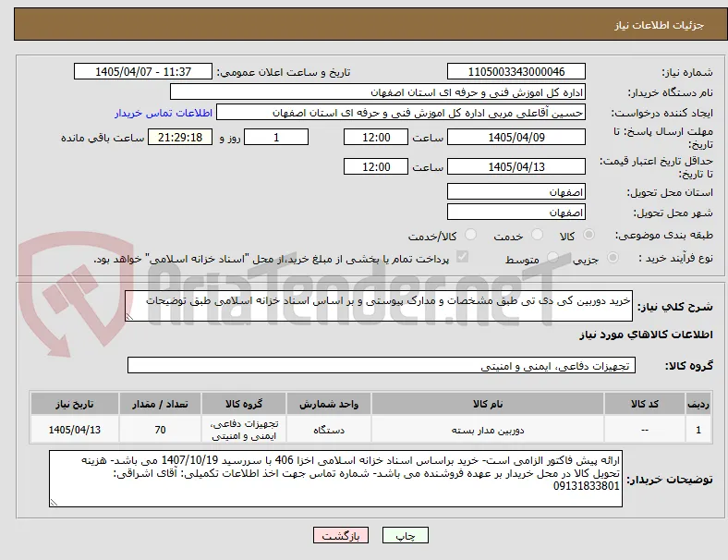Click the دوربین مدار بسته item cell
The image size is (728, 560).
pos(488,430)
